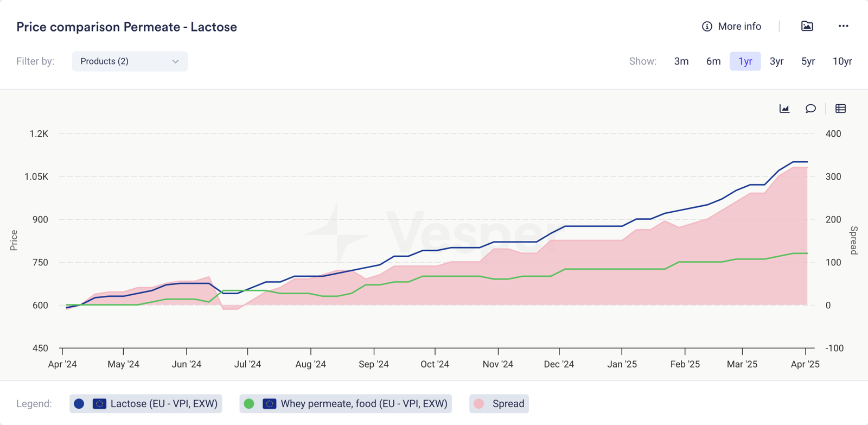Click the Lactose line endpoint near Apr '25
The width and height of the screenshot is (868, 425).
(807, 162)
